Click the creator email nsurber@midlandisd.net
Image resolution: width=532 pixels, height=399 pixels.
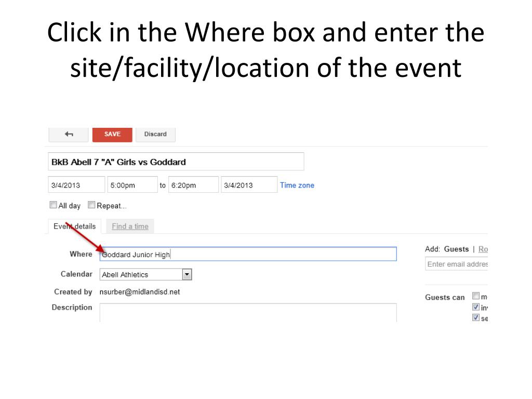pos(140,292)
